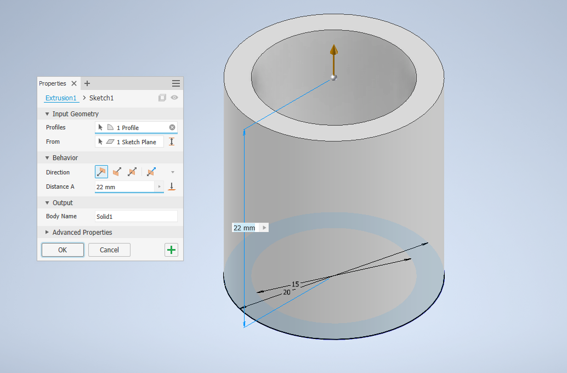Screen dimensions: 567x373
Task: Click the From 1 Sketch Plane field
Action: click(129, 142)
